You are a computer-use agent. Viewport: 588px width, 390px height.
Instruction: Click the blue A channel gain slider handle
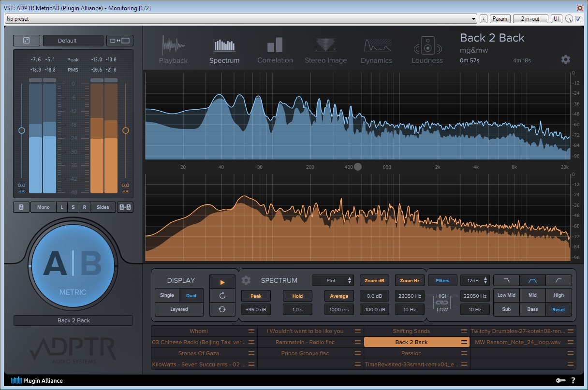tap(21, 130)
